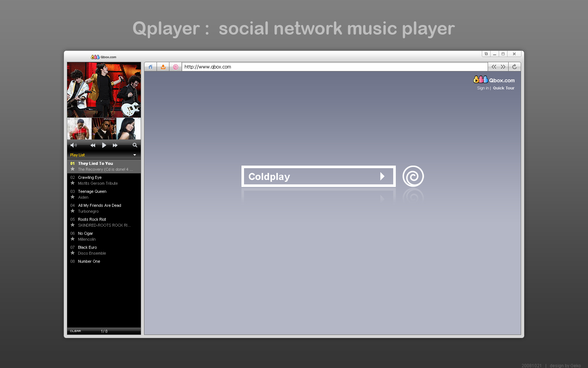
Task: Click CLEAR at playlist bottom
Action: 75,331
